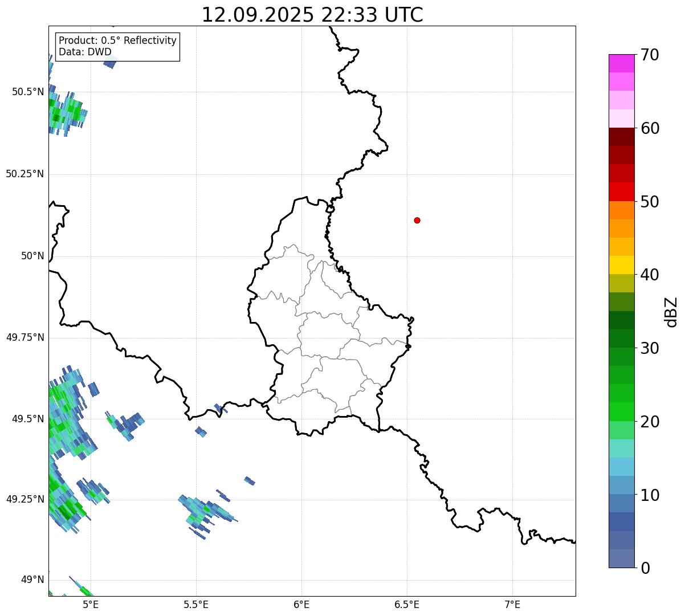This screenshot has width=685, height=616.
Task: Click the dark maroon colorbar segment below 60
Action: [x=621, y=137]
